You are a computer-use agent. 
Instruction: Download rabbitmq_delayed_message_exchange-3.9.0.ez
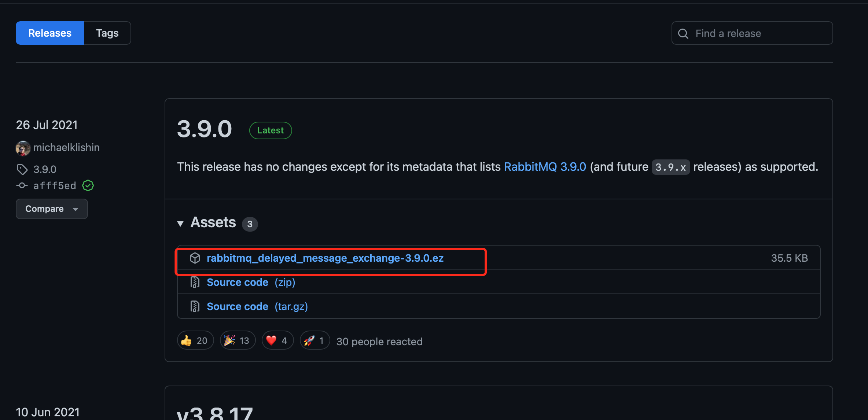coord(325,258)
